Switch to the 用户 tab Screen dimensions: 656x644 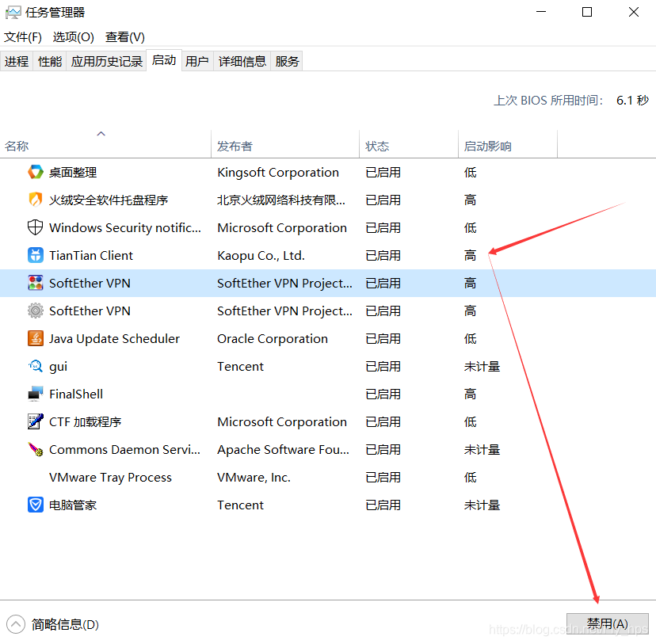point(197,62)
